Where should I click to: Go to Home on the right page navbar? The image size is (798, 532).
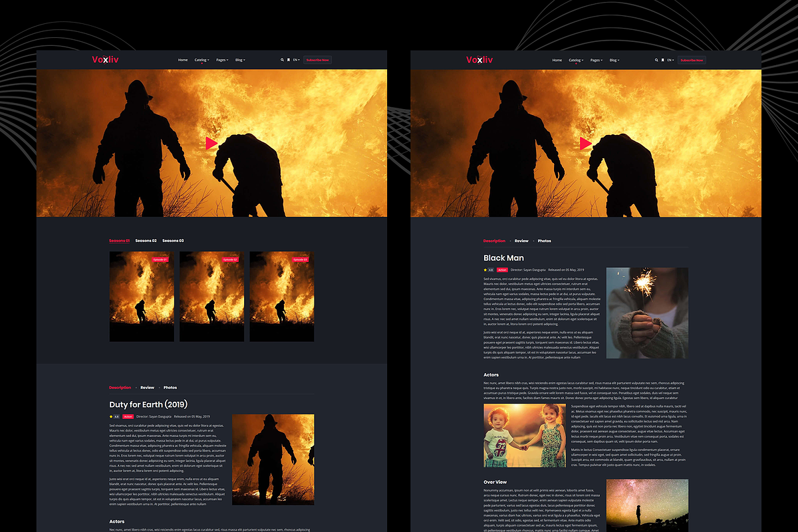pyautogui.click(x=557, y=60)
